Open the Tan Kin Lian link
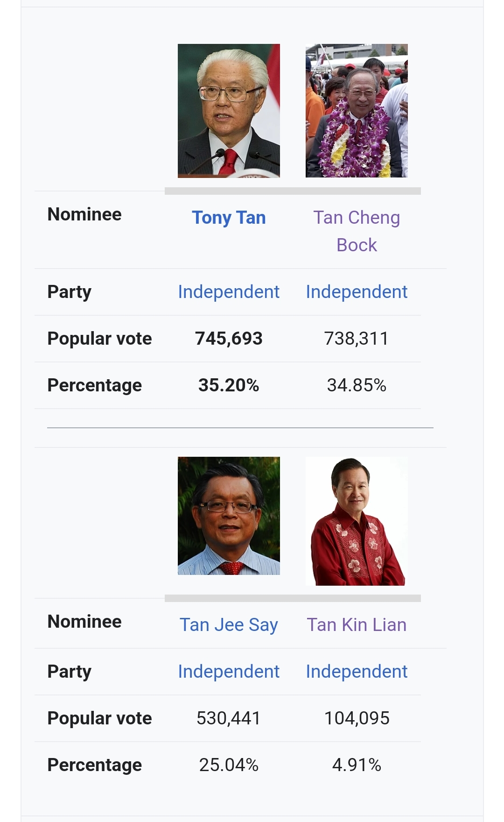The height and width of the screenshot is (822, 504). (x=357, y=625)
